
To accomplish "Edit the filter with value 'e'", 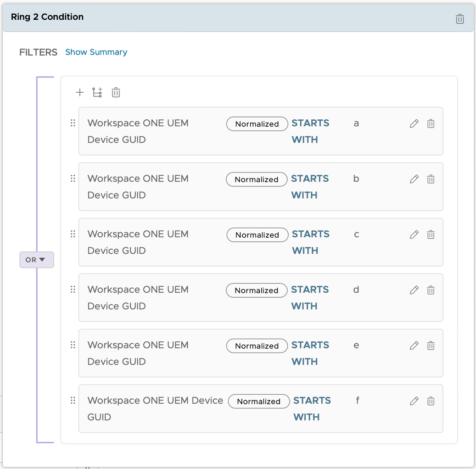I will tap(414, 346).
